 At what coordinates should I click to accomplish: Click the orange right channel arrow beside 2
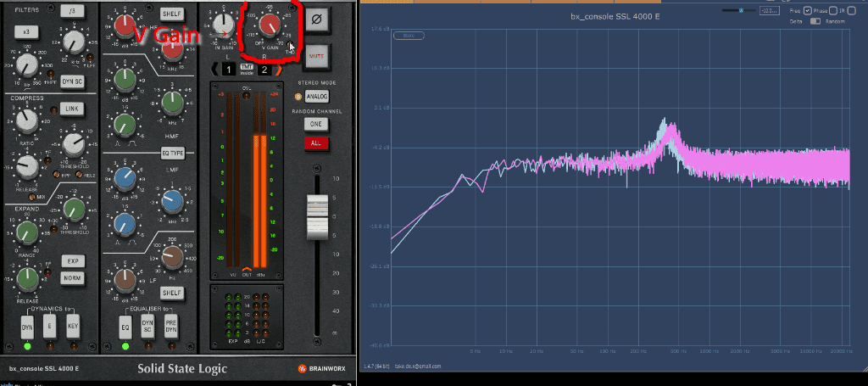coord(278,70)
